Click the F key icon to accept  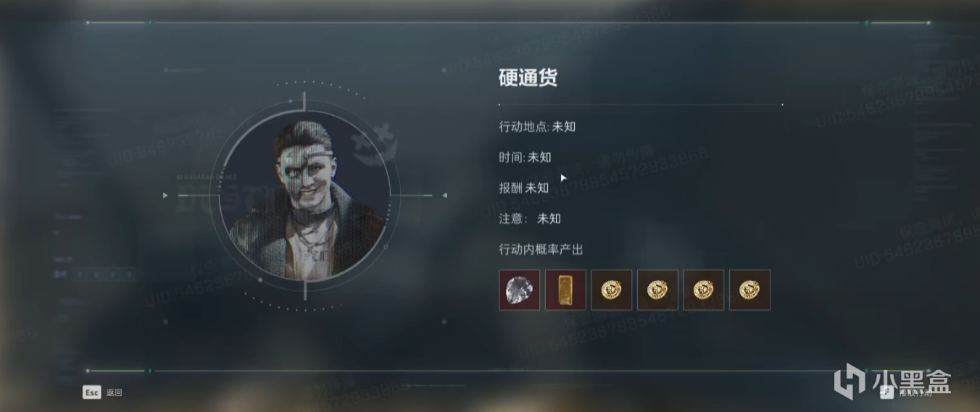pyautogui.click(x=886, y=392)
